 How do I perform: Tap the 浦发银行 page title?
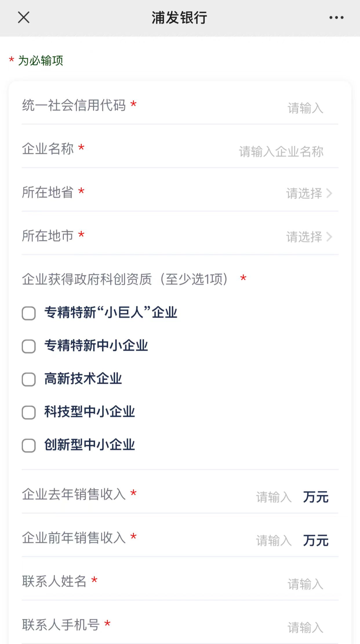click(180, 18)
